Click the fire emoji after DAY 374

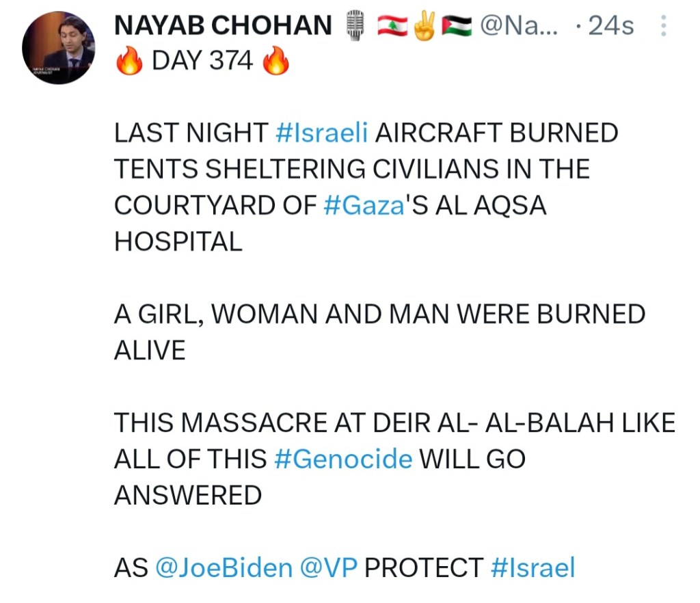tap(275, 62)
